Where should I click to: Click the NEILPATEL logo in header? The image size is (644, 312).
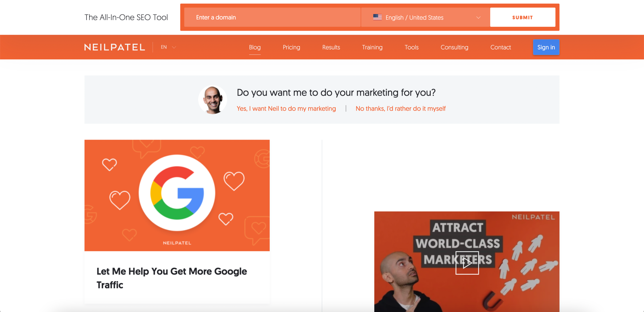(x=115, y=47)
